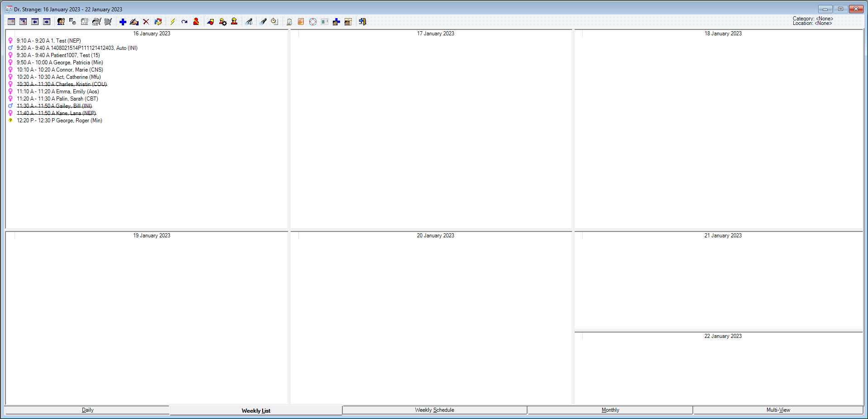
Task: Click the blue plus add appointment icon
Action: pyautogui.click(x=123, y=22)
